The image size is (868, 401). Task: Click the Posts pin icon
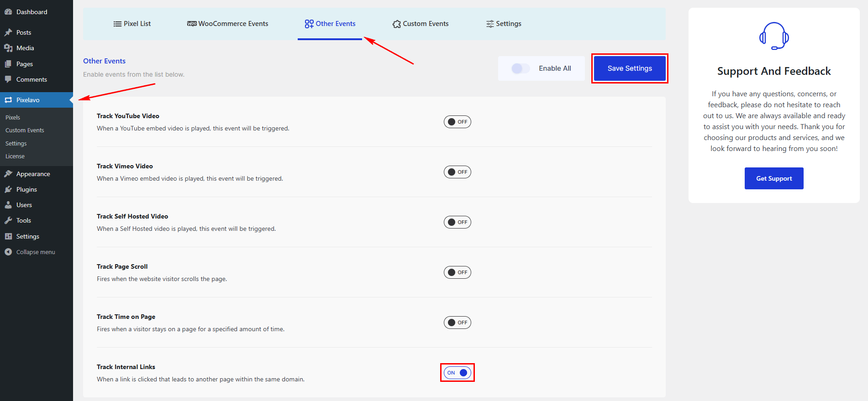(8, 32)
